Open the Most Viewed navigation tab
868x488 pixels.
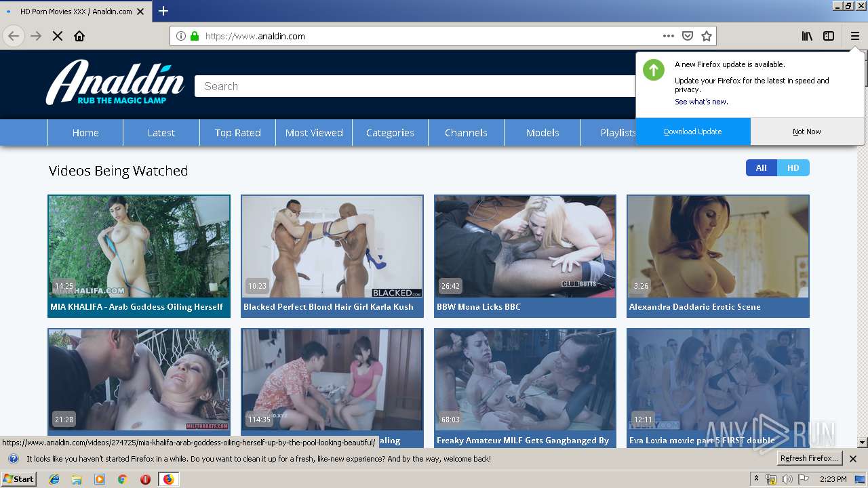[314, 133]
